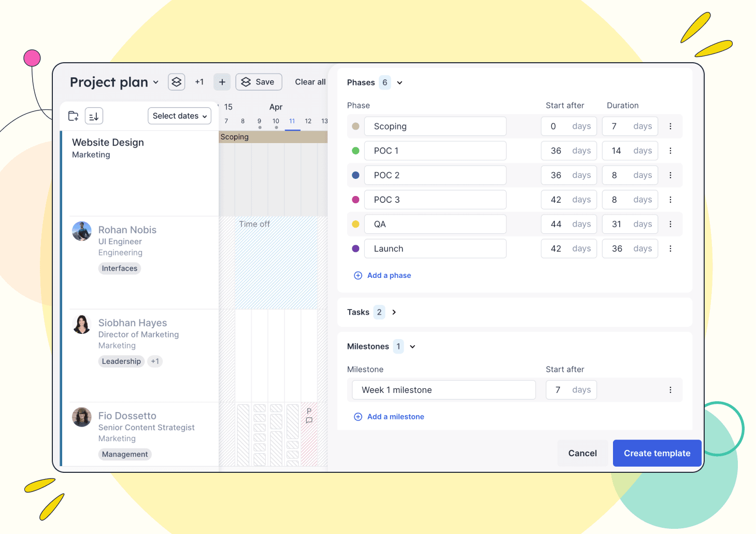
Task: Collapse the Phases section chevron
Action: (399, 82)
